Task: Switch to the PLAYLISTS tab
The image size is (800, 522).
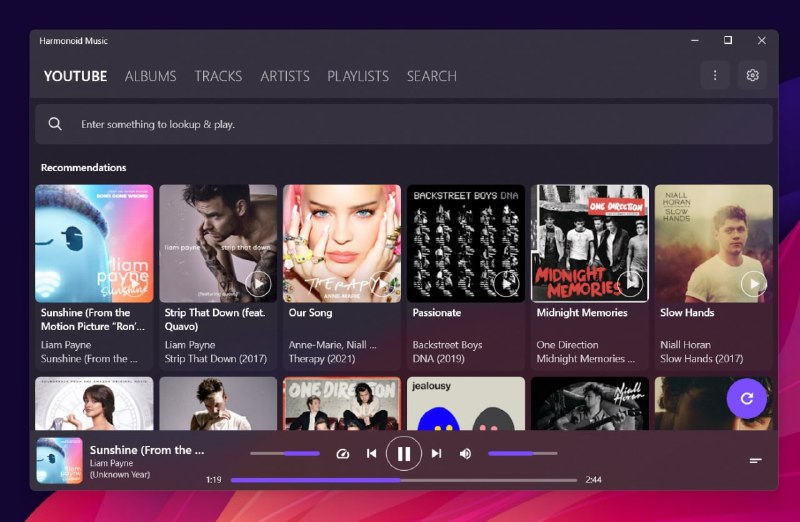Action: [x=358, y=76]
